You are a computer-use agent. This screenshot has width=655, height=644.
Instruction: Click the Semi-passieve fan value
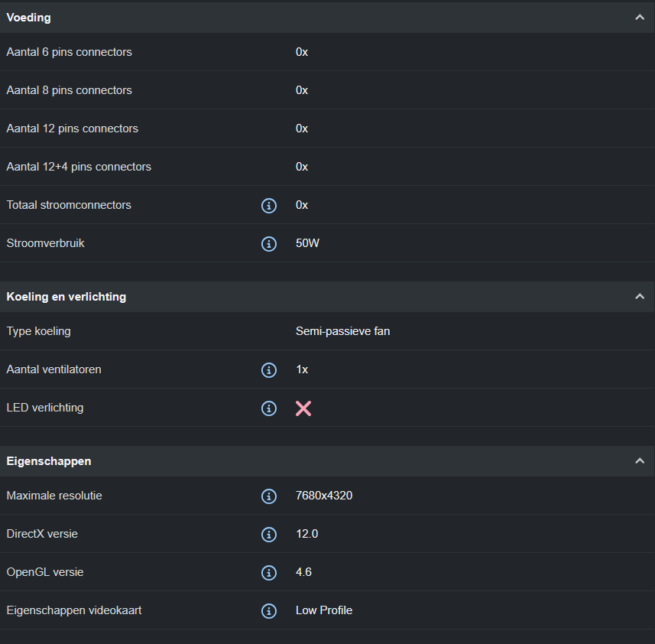(342, 331)
